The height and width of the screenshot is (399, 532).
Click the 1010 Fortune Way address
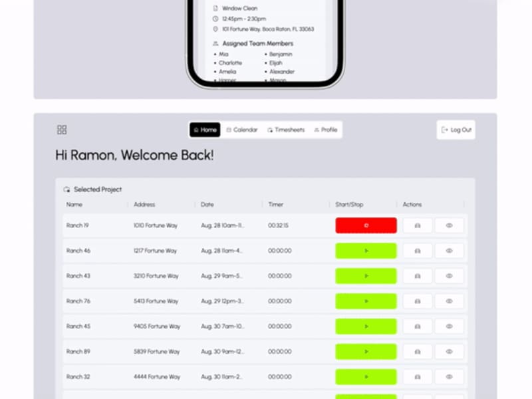tap(156, 225)
